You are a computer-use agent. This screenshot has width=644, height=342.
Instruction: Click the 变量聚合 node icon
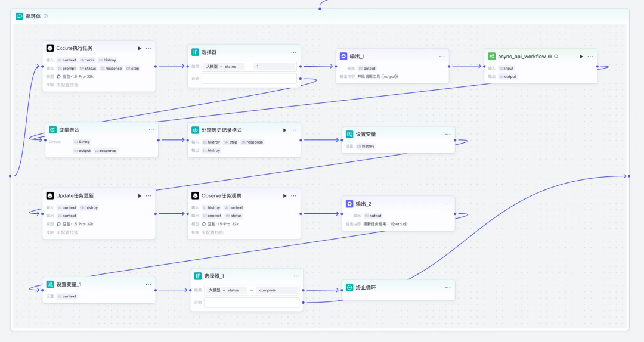click(53, 130)
